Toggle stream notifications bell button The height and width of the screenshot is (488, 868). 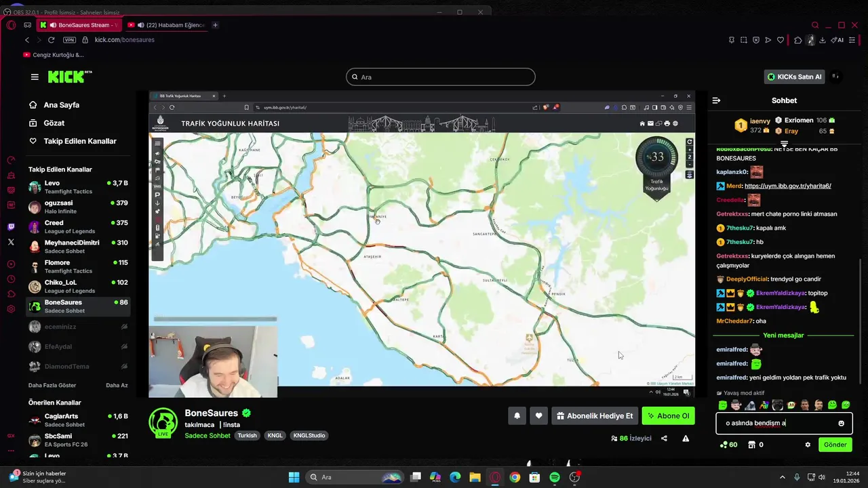point(517,416)
